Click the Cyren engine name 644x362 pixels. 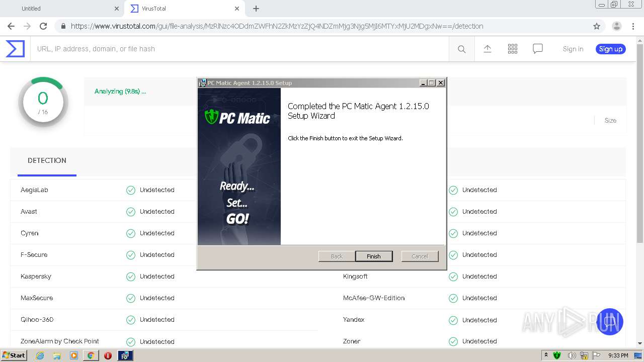[x=30, y=233]
